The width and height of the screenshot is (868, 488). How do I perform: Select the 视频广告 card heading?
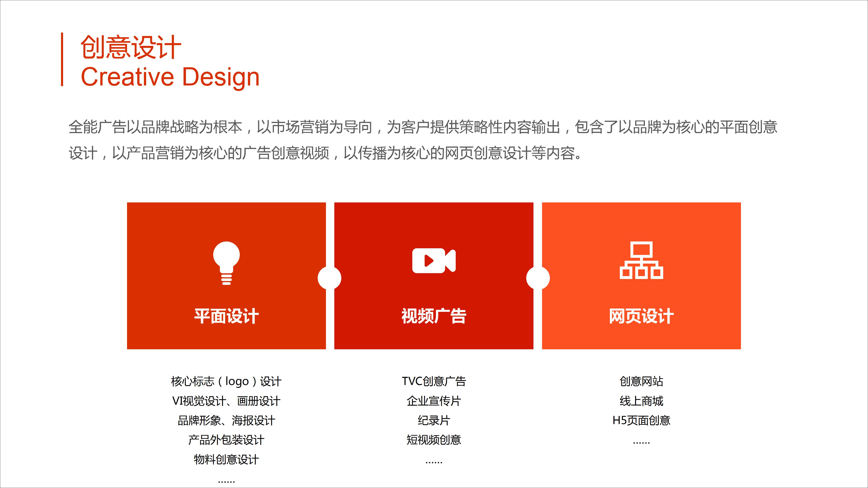click(434, 316)
